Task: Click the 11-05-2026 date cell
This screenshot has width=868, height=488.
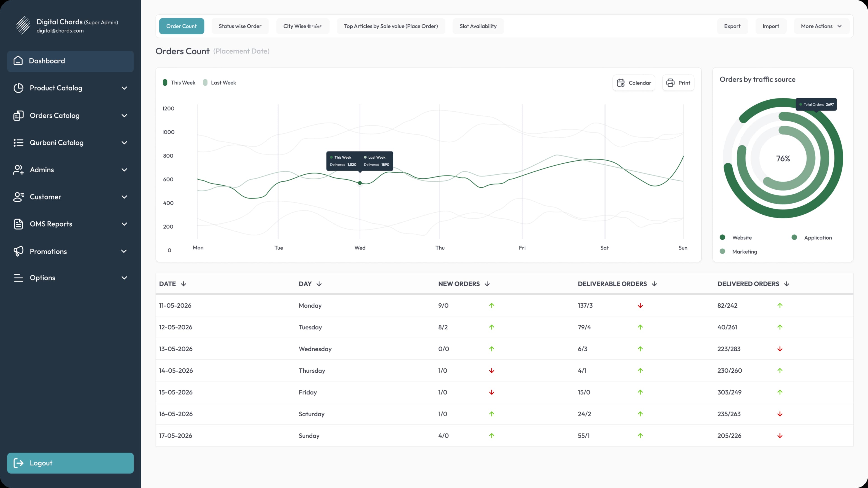Action: (175, 305)
